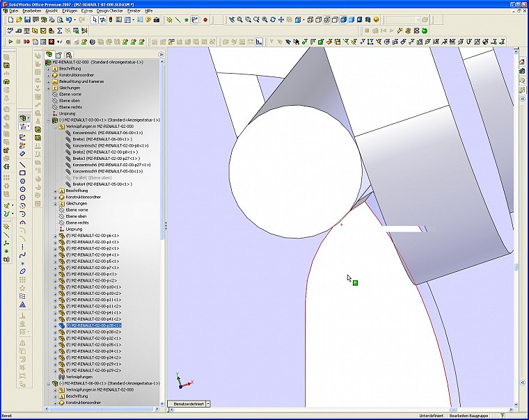Click the Sigma equations icon
529x420 pixels.
coord(59,31)
